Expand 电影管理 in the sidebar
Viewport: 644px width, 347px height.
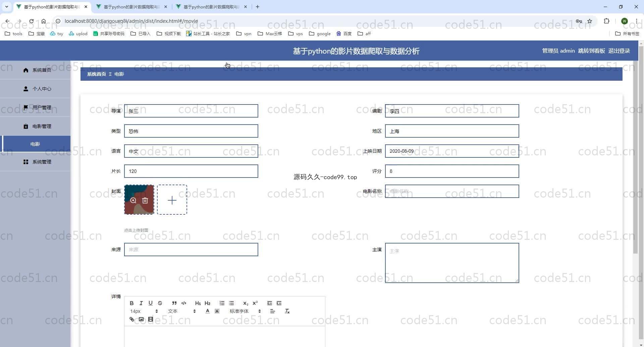click(x=35, y=126)
